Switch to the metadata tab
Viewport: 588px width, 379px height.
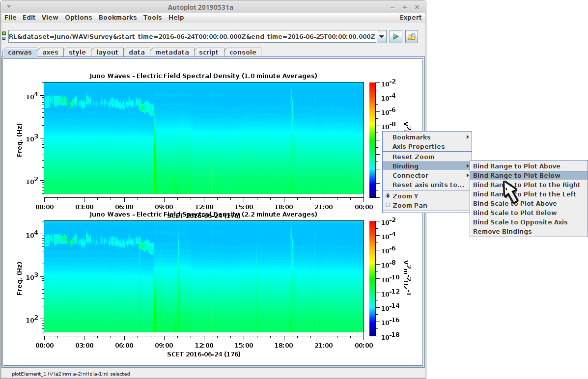point(172,53)
